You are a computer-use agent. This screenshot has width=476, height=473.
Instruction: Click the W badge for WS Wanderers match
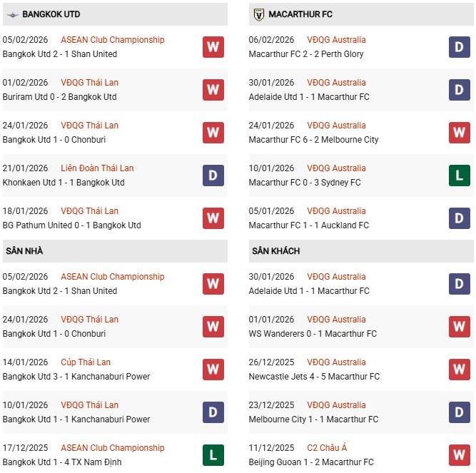tap(459, 327)
